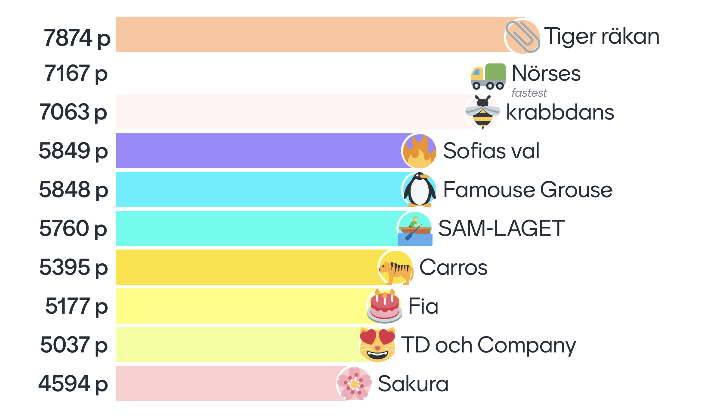Screen dimensions: 725x418
Task: Click the penguin avatar for Famouse Grouse
Action: [420, 190]
